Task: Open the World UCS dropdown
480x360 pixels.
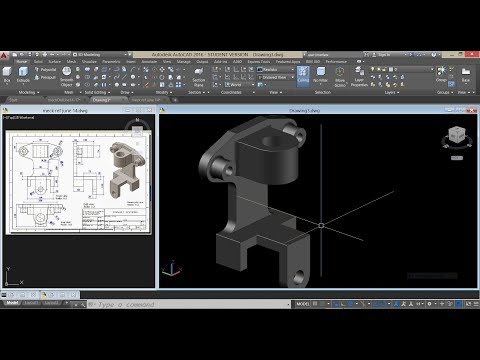Action: [x=239, y=85]
